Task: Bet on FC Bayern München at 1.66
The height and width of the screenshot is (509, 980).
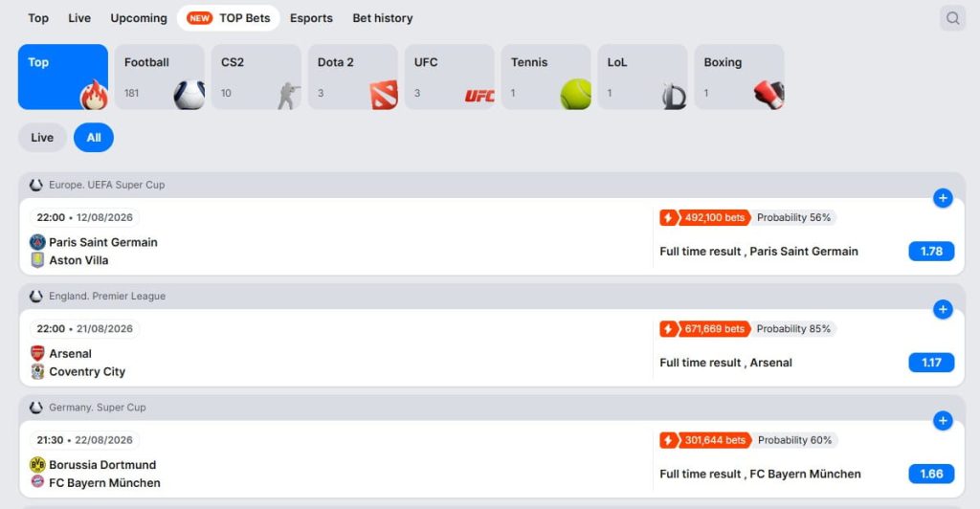Action: [x=931, y=474]
